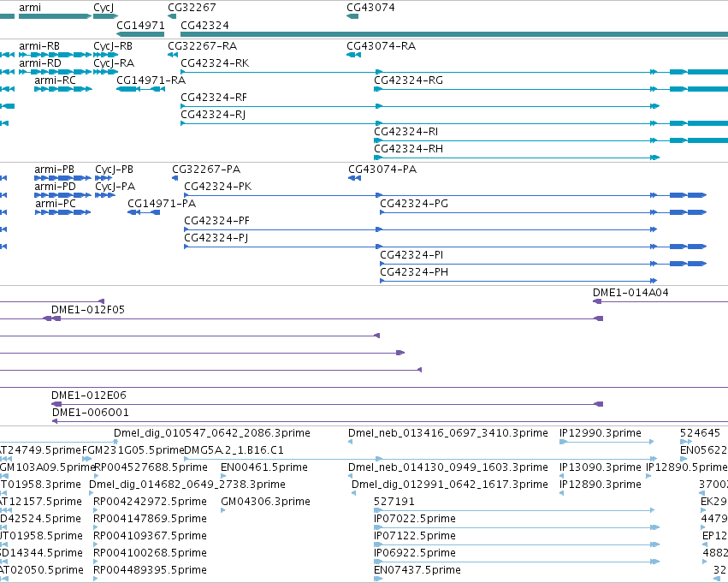
Task: Click the CycJ-RB transcript label
Action: [113, 46]
